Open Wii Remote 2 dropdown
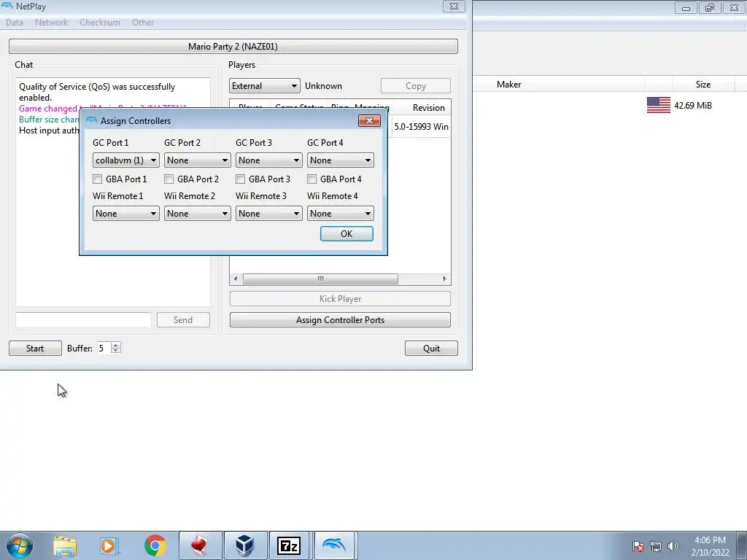The height and width of the screenshot is (560, 747). 197,214
